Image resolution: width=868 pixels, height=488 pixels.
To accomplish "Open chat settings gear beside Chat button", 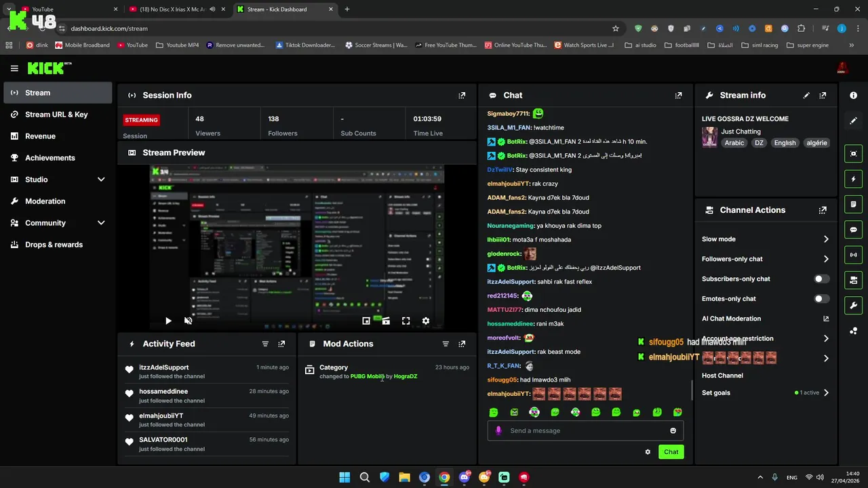I will click(648, 452).
